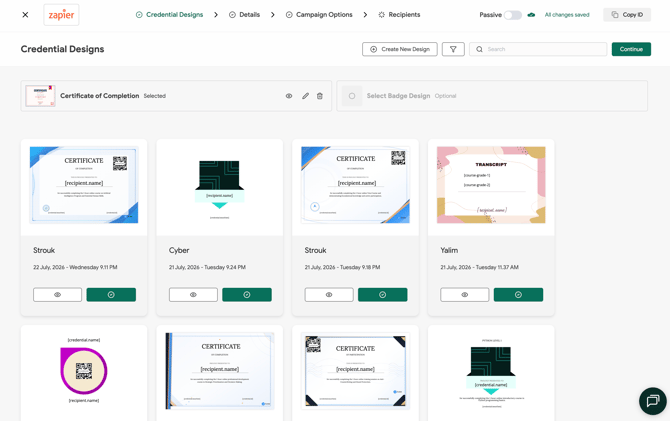Viewport: 670px width, 421px height.
Task: Click the 22 July, 2026 - Wednesday 9.11 PM date
Action: (75, 267)
